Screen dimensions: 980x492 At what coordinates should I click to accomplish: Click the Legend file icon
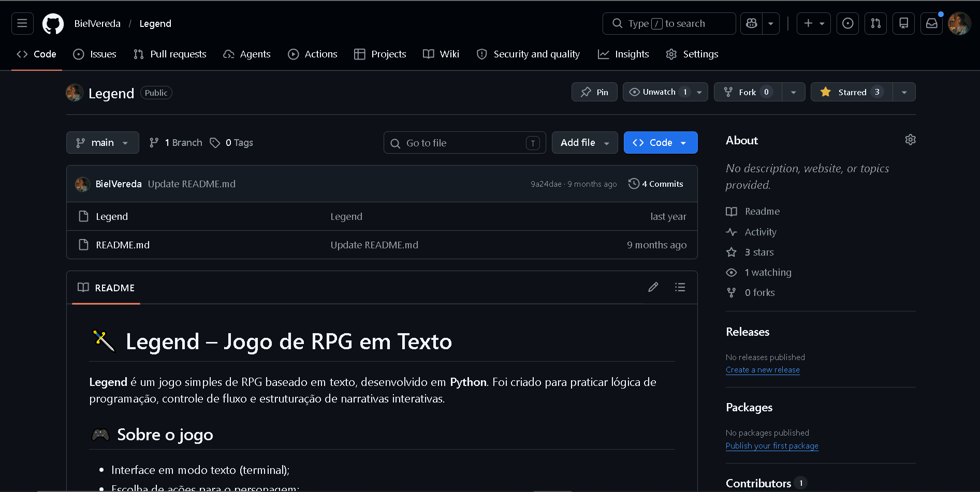[x=83, y=216]
